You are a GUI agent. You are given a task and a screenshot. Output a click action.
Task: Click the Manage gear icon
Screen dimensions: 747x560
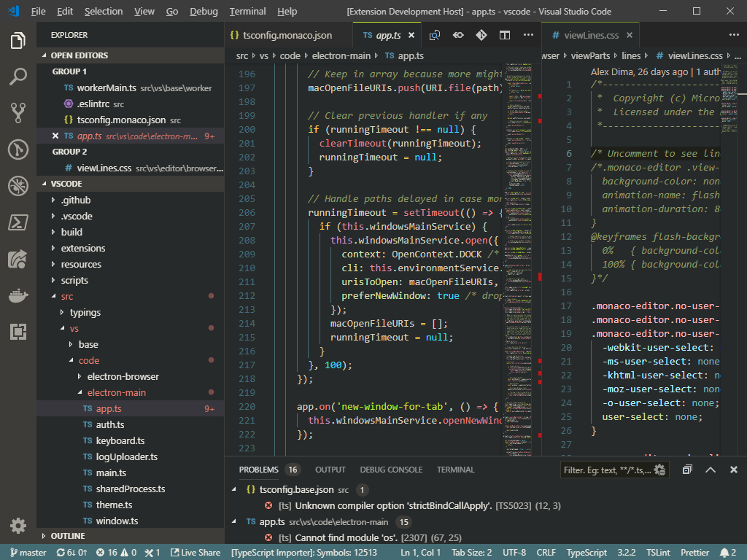pos(18,525)
